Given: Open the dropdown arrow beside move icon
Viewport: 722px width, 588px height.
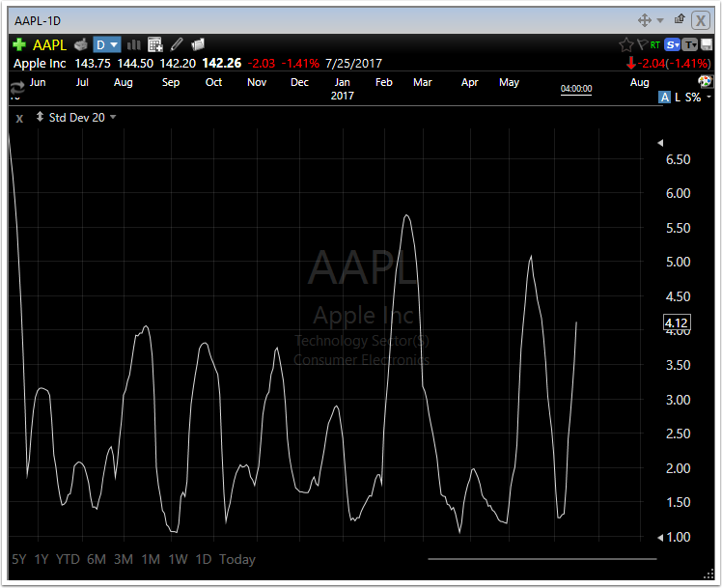Looking at the screenshot, I should (660, 20).
